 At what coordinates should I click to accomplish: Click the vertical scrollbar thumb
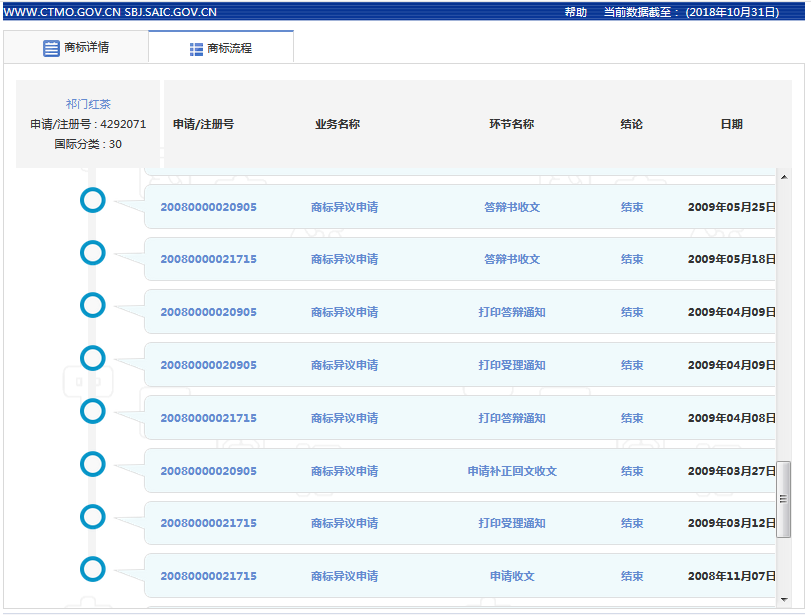pyautogui.click(x=784, y=499)
